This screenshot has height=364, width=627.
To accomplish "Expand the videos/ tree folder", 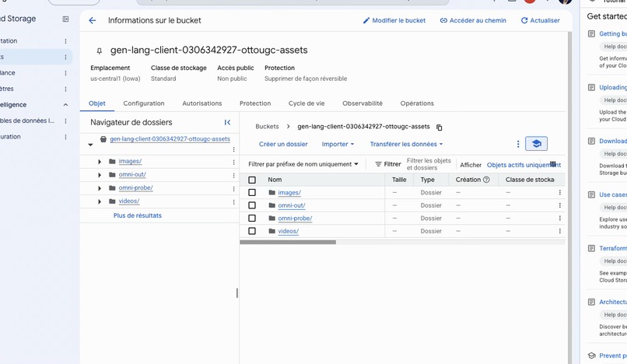I will coord(100,201).
